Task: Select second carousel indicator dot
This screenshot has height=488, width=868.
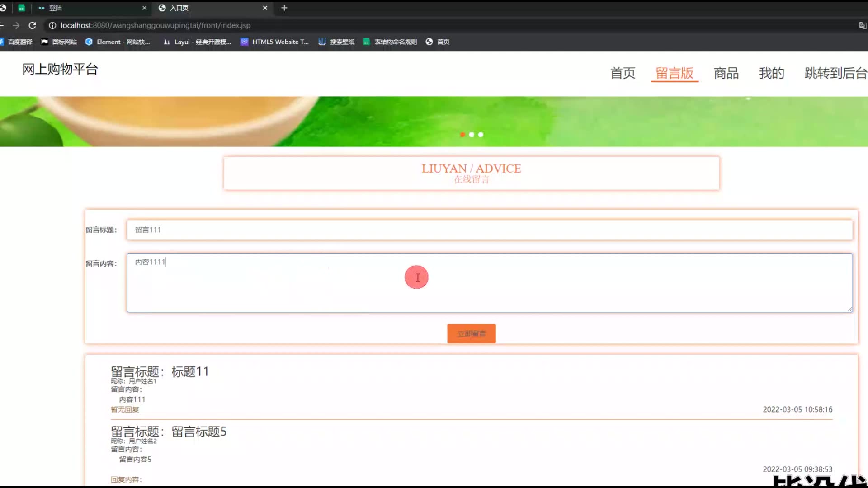Action: (472, 135)
